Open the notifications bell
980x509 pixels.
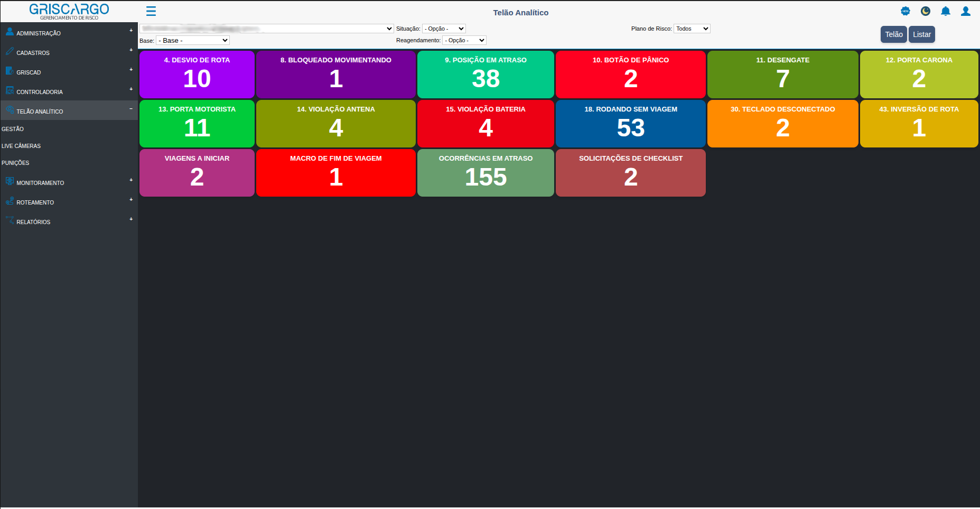point(945,11)
